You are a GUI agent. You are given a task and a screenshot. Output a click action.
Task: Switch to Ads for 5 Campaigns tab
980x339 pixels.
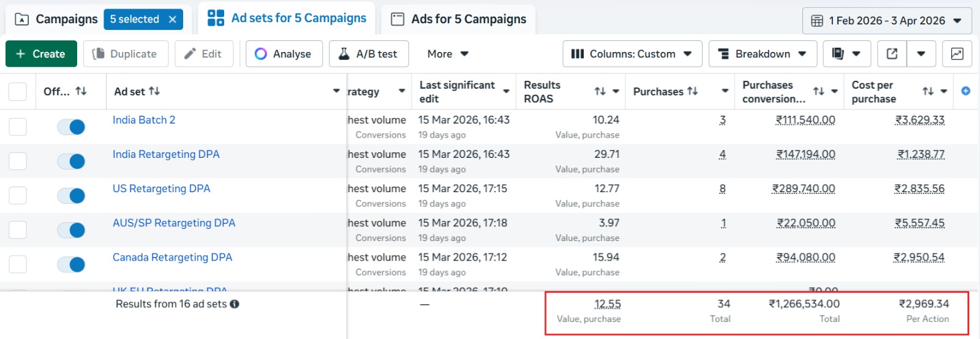[x=459, y=20]
